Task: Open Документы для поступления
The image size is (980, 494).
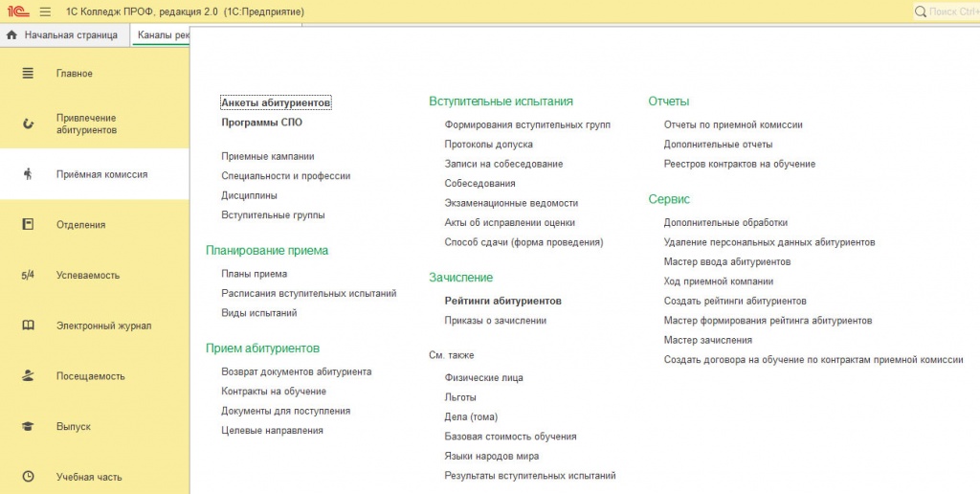Action: [x=285, y=411]
